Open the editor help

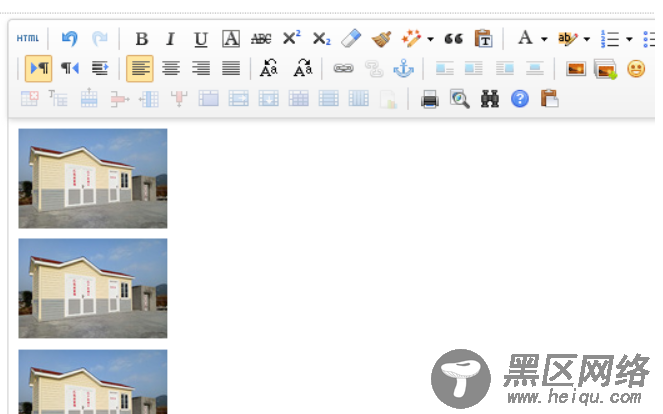point(520,99)
